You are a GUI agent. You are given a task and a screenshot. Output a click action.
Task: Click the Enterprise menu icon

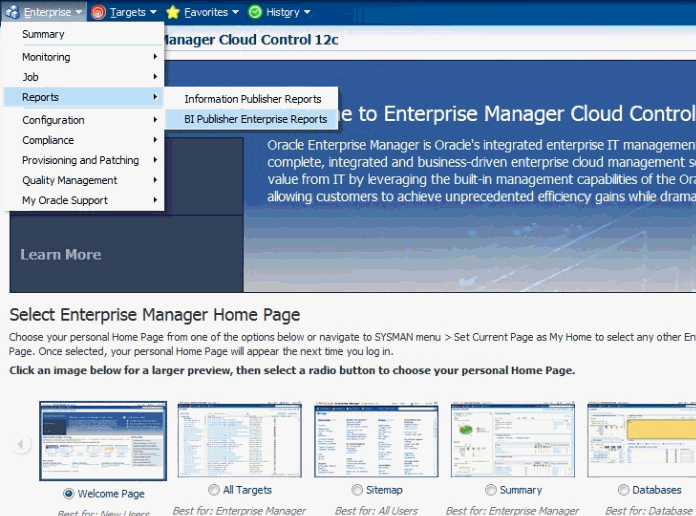click(x=12, y=12)
